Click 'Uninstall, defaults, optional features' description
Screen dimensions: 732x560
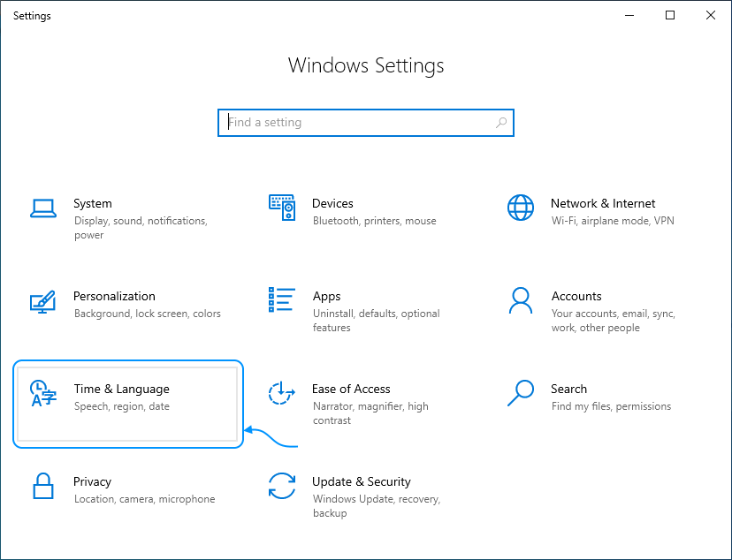tap(377, 321)
